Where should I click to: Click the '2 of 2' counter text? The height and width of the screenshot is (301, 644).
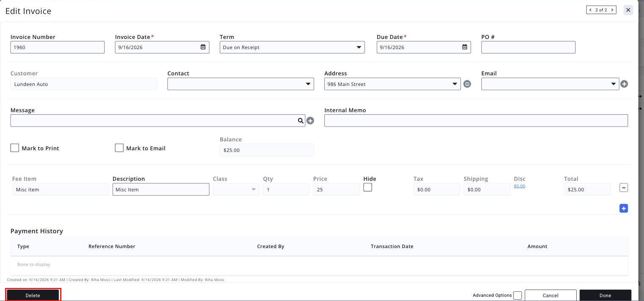coord(601,10)
